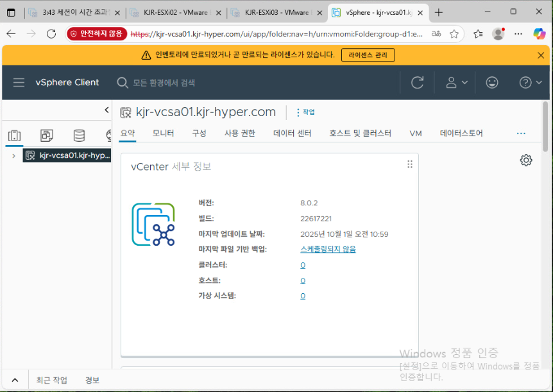Open a new browser tab
Screen dimensions: 553x392
click(x=438, y=13)
